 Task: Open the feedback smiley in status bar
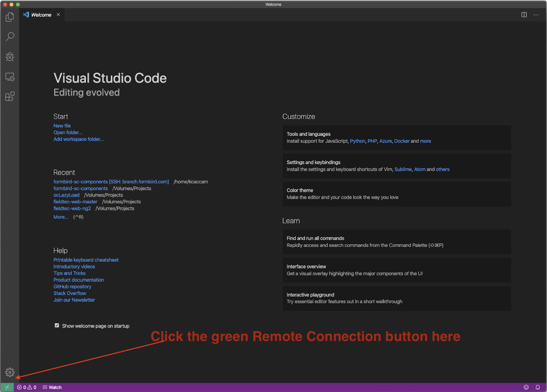click(526, 387)
